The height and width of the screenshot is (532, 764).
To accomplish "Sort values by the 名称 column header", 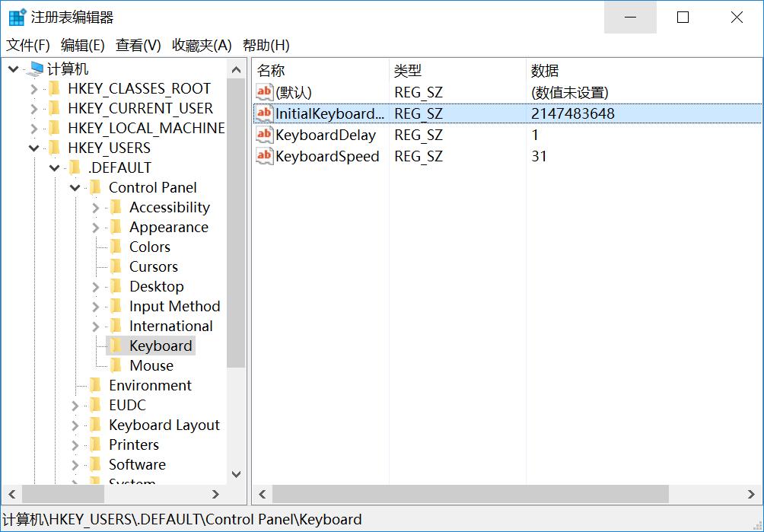I will (x=320, y=69).
